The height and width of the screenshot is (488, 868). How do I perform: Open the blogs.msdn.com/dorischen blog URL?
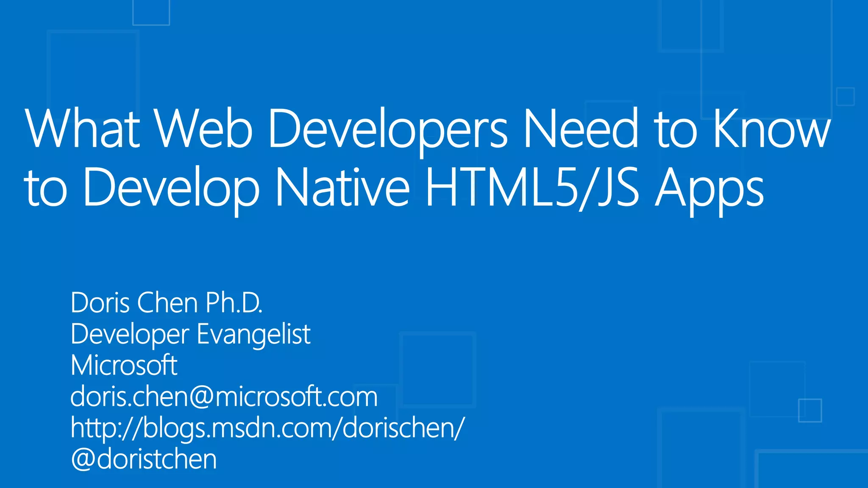pyautogui.click(x=267, y=428)
